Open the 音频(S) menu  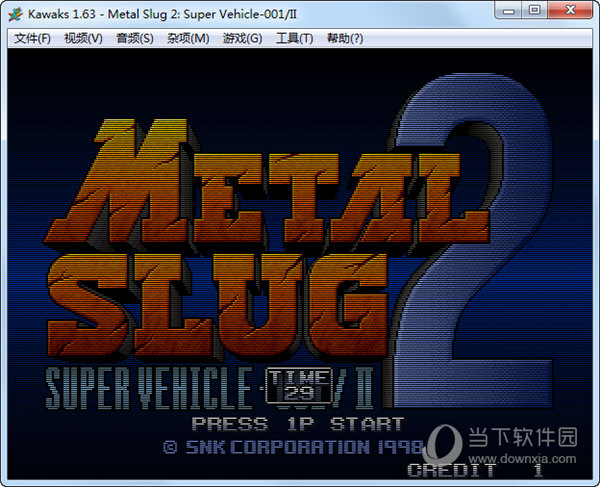coord(135,38)
